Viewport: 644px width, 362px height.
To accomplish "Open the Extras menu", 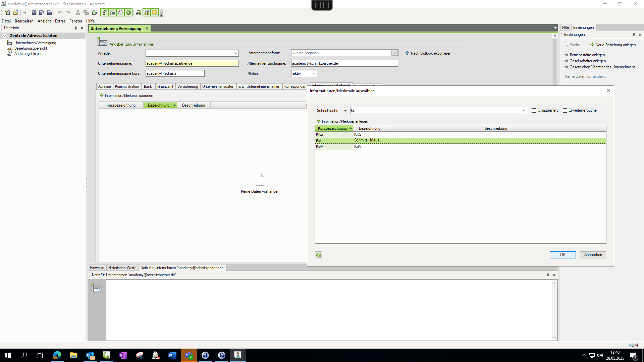I will [x=60, y=21].
